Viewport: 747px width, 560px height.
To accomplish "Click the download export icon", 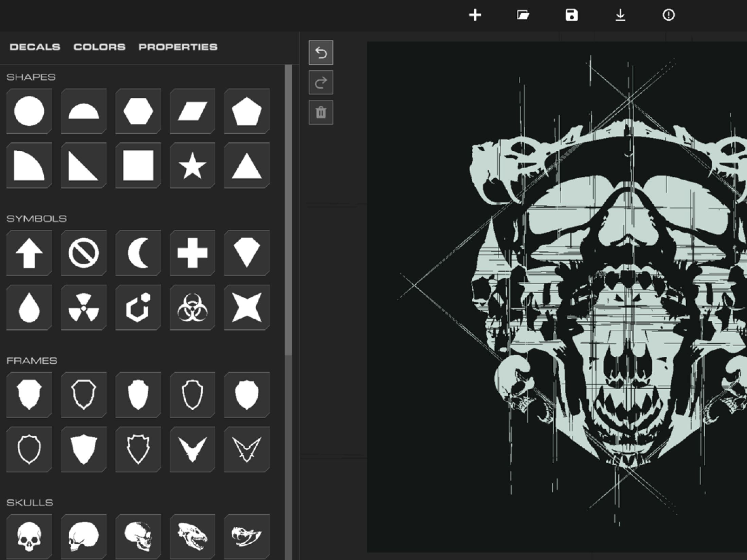I will pyautogui.click(x=620, y=15).
